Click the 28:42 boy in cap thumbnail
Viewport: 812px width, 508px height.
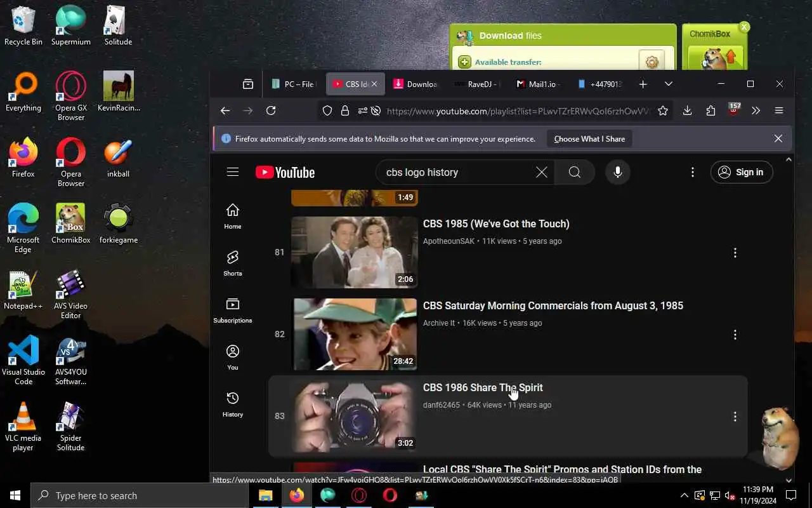click(x=354, y=334)
